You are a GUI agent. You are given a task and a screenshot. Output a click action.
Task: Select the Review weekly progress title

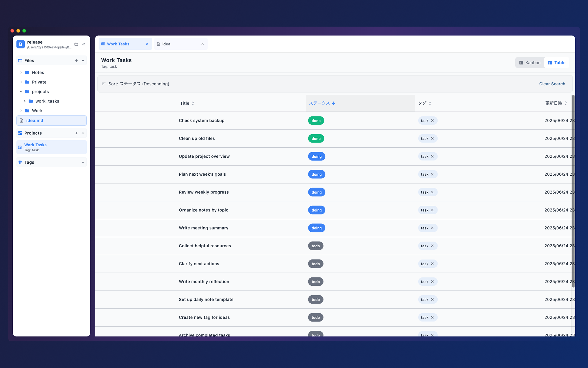pos(204,192)
